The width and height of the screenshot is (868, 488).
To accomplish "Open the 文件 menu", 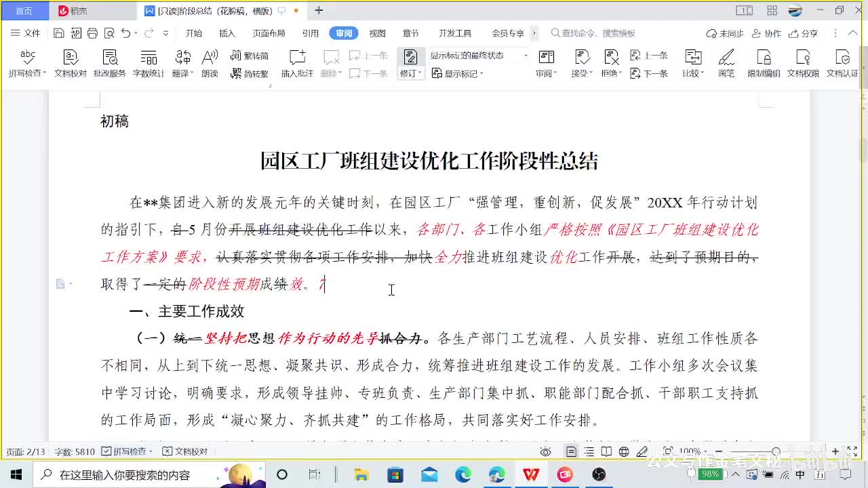I will click(x=26, y=33).
